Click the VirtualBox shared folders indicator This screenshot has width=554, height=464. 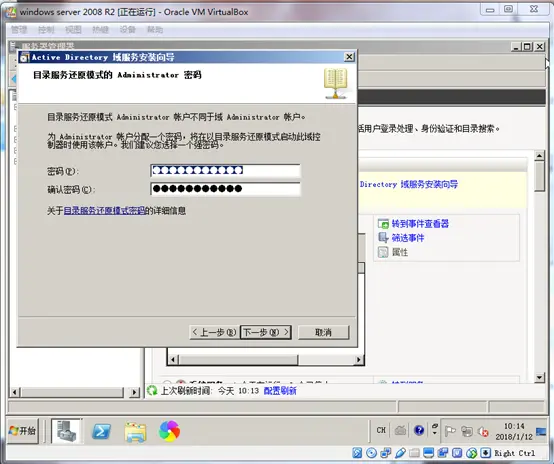pos(414,453)
